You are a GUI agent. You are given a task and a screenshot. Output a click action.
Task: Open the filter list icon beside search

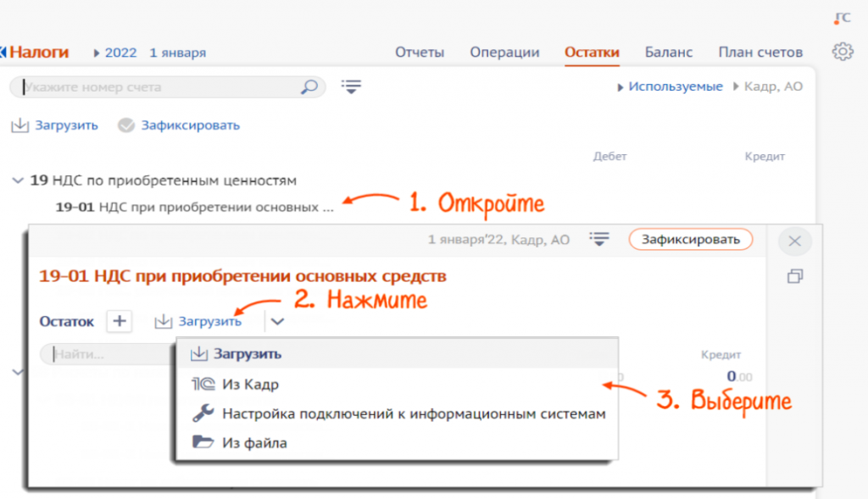point(351,86)
